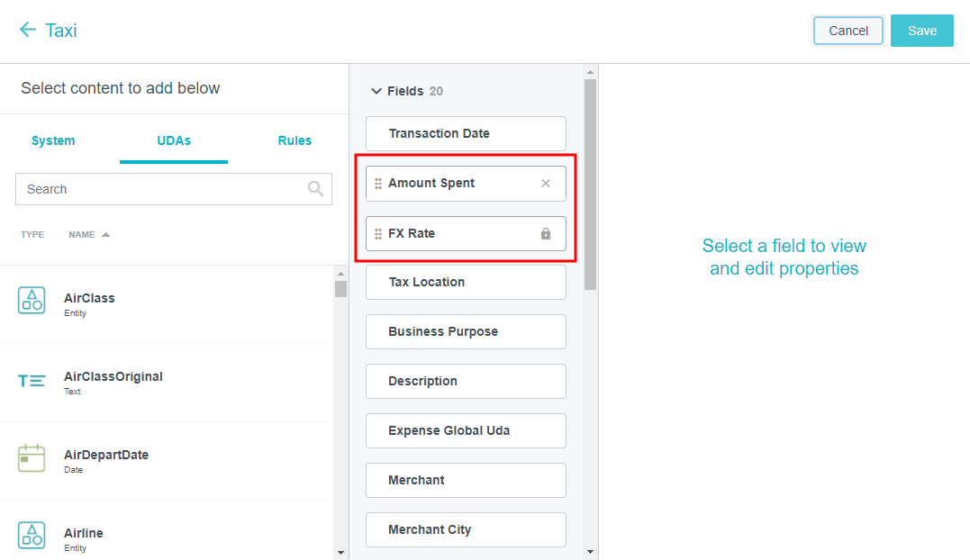Image resolution: width=970 pixels, height=560 pixels.
Task: Select the AirClass entity icon
Action: 32,301
